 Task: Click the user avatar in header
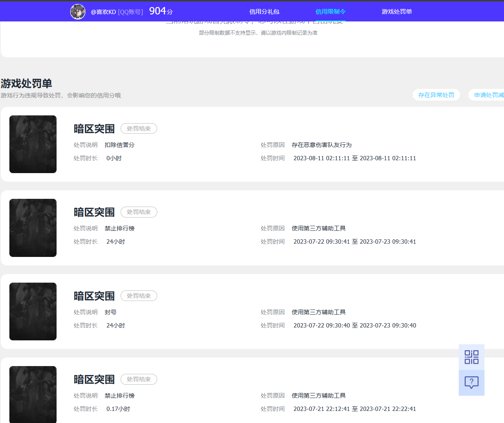click(78, 12)
